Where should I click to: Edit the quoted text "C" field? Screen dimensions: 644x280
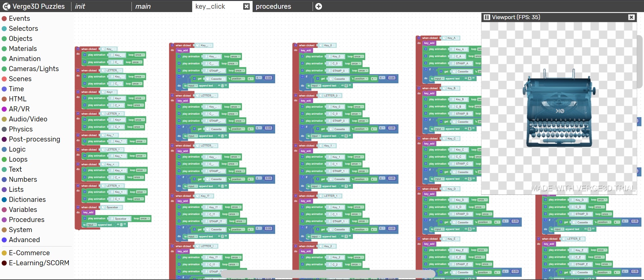(x=470, y=179)
